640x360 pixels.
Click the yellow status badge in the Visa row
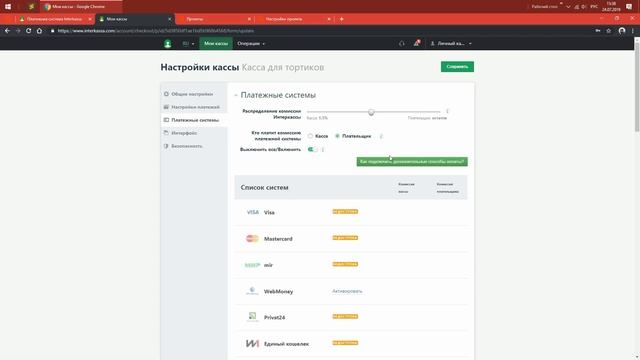[345, 211]
